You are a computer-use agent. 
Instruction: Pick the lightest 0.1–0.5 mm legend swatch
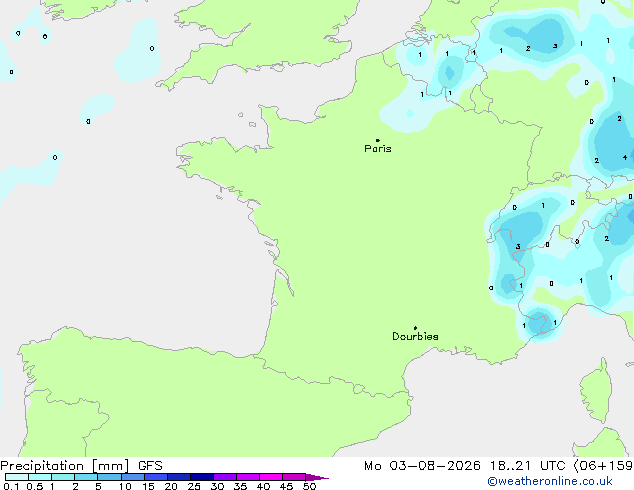coord(17,477)
